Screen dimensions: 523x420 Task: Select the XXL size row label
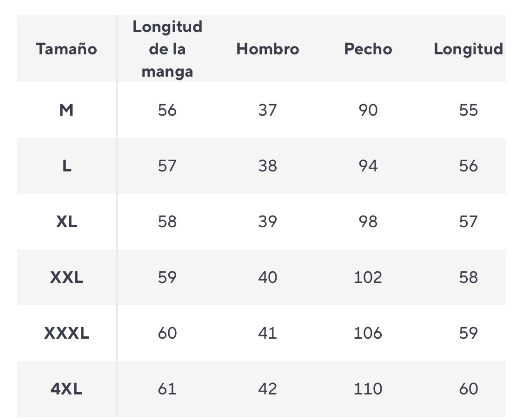pyautogui.click(x=66, y=277)
